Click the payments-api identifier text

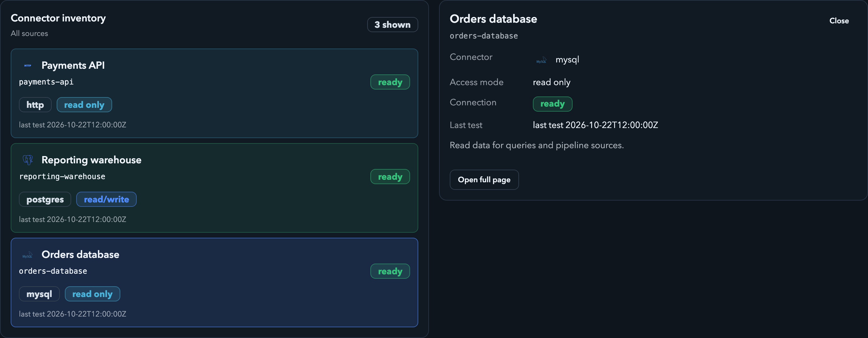46,82
